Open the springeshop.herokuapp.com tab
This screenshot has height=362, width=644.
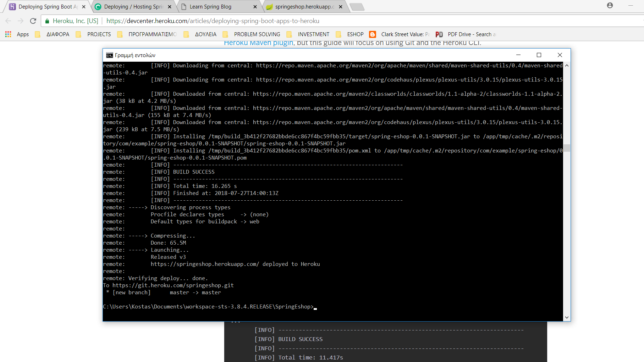(x=304, y=7)
